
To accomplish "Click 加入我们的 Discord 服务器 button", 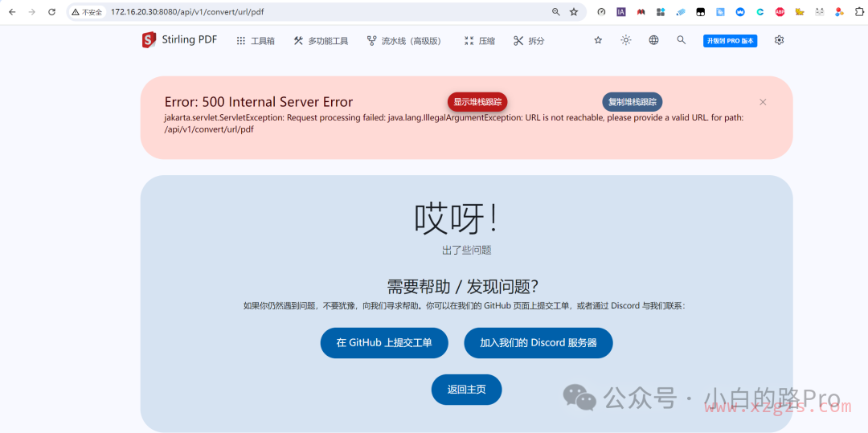I will tap(538, 343).
